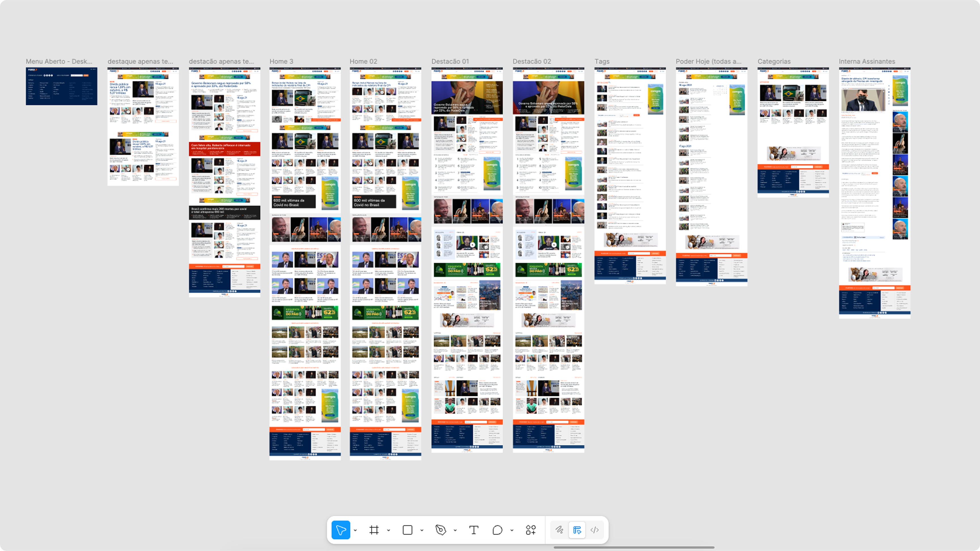Click the horizontal canvas scrollbar
The height and width of the screenshot is (551, 980).
click(634, 548)
